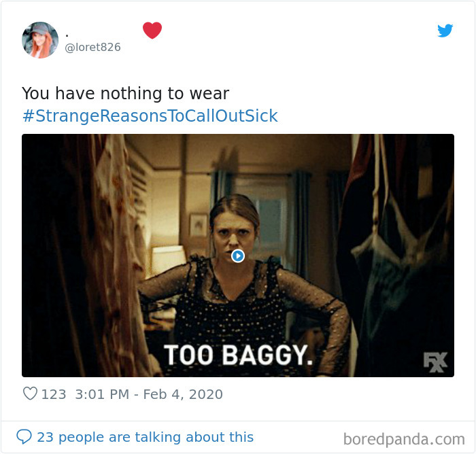Open 23 people are talking about this
The height and width of the screenshot is (454, 476).
tap(145, 437)
